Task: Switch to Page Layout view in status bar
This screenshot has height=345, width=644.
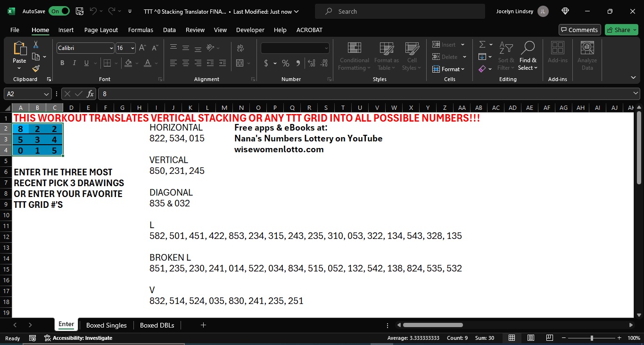Action: coord(531,338)
